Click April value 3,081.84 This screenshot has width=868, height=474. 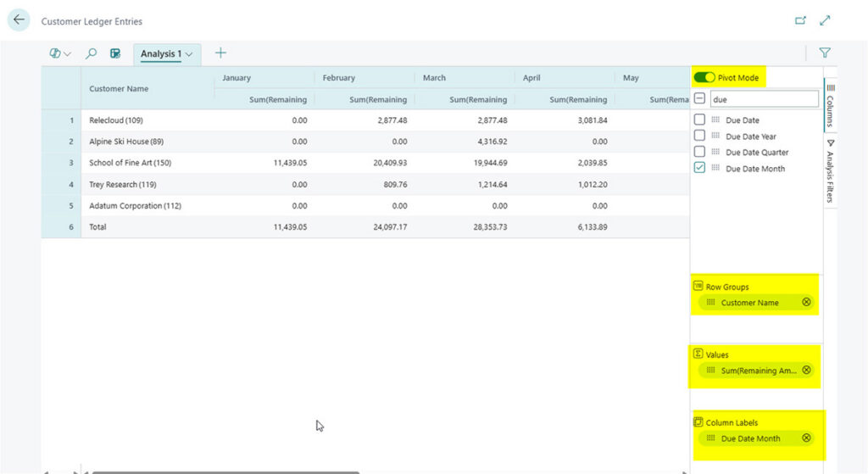coord(593,120)
